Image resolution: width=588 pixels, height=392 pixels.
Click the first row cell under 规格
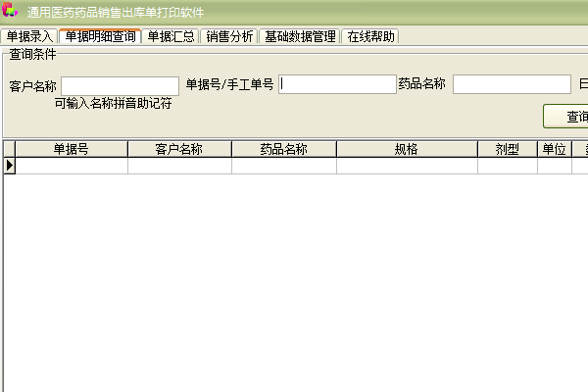407,166
